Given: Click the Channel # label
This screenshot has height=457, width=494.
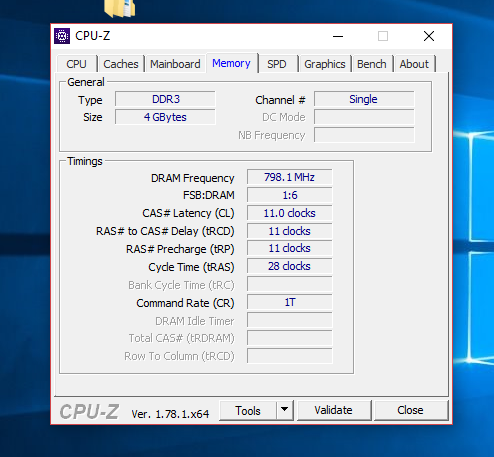Looking at the screenshot, I should pyautogui.click(x=280, y=100).
